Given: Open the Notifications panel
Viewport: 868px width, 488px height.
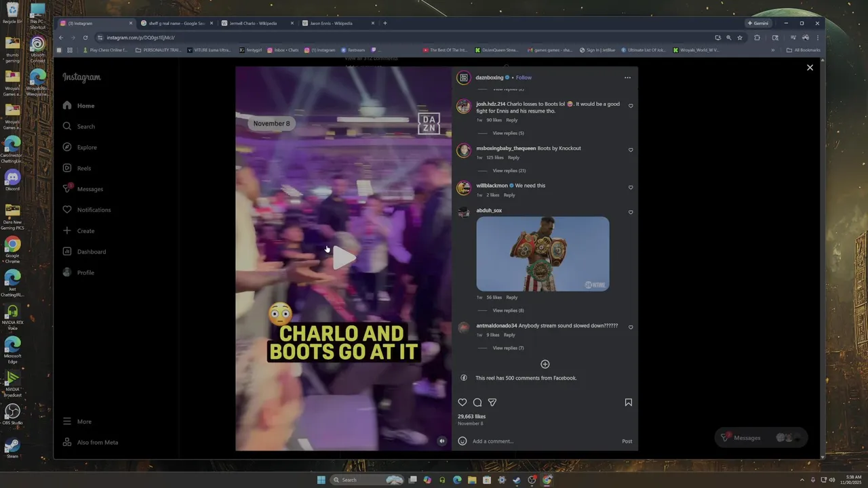Looking at the screenshot, I should [87, 210].
